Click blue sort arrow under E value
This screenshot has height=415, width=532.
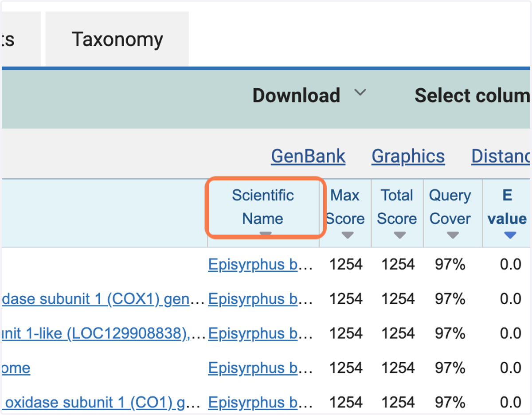[x=510, y=235]
